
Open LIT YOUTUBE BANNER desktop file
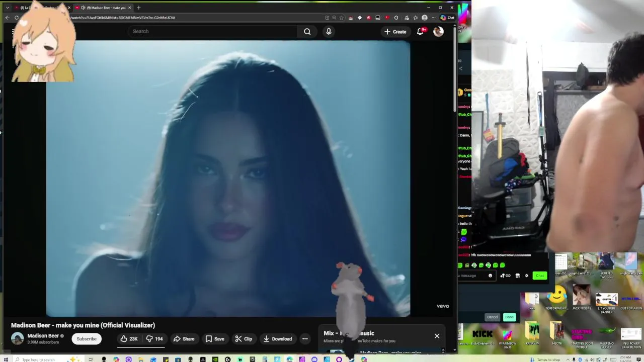pyautogui.click(x=607, y=303)
